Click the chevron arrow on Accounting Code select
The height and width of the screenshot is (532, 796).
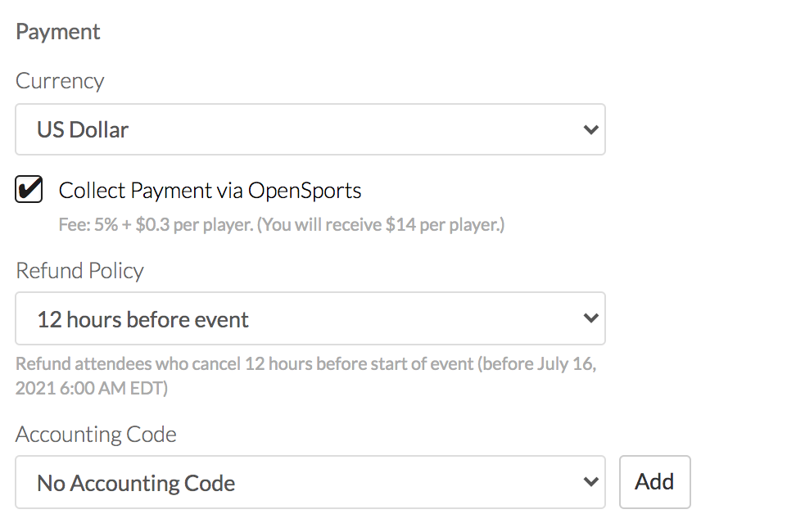coord(590,482)
